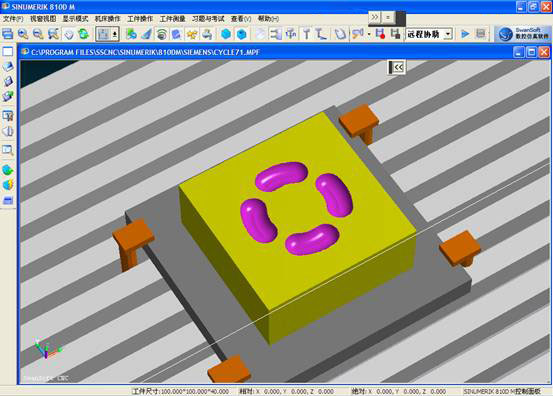Open the 机床操作 menu
The height and width of the screenshot is (396, 553).
tap(108, 19)
